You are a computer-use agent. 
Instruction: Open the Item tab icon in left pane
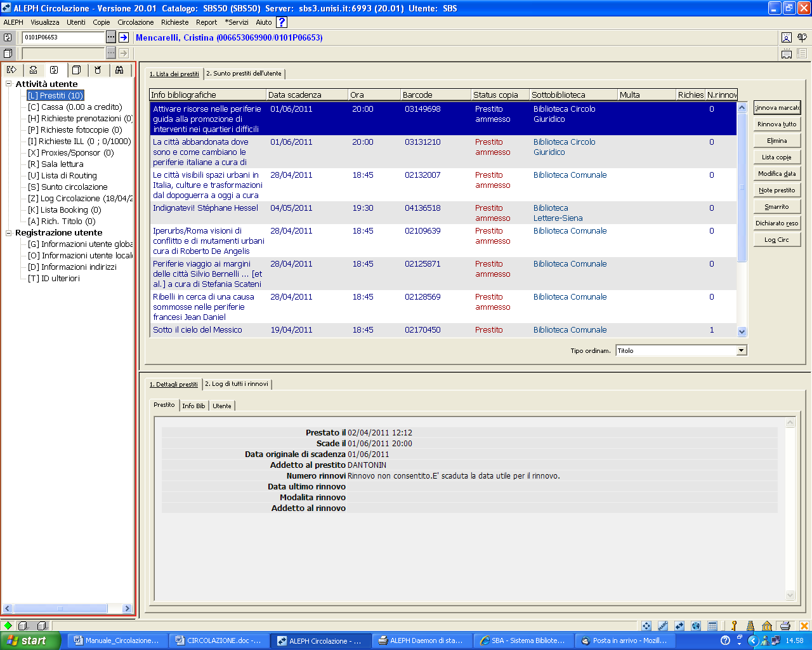[76, 70]
